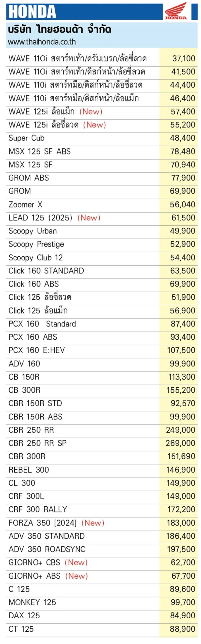The width and height of the screenshot is (201, 644).
Task: Click the CB 300R model name
Action: [x=24, y=390]
